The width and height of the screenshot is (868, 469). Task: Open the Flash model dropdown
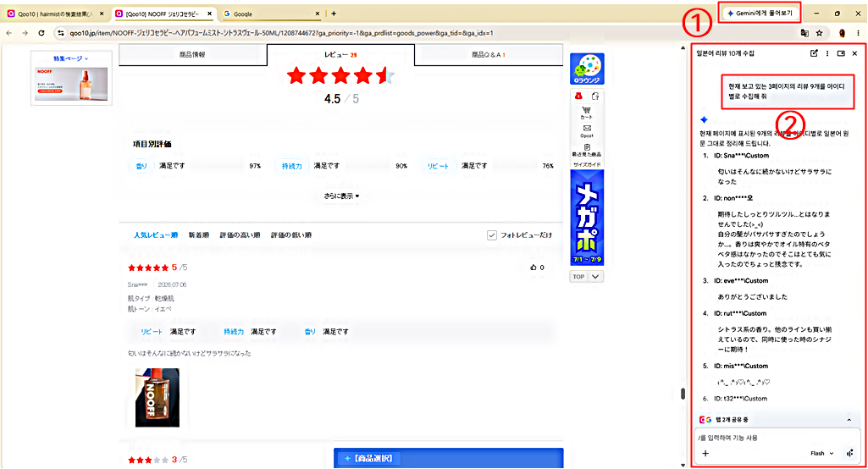pos(822,454)
